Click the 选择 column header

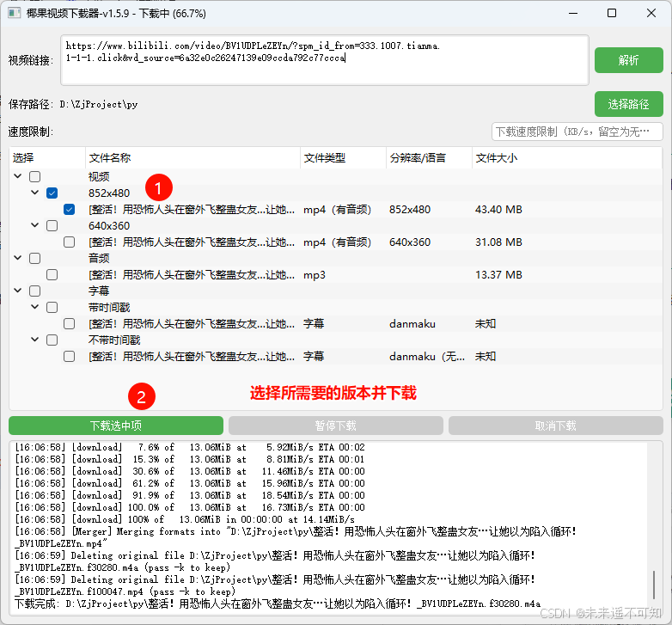[x=47, y=157]
